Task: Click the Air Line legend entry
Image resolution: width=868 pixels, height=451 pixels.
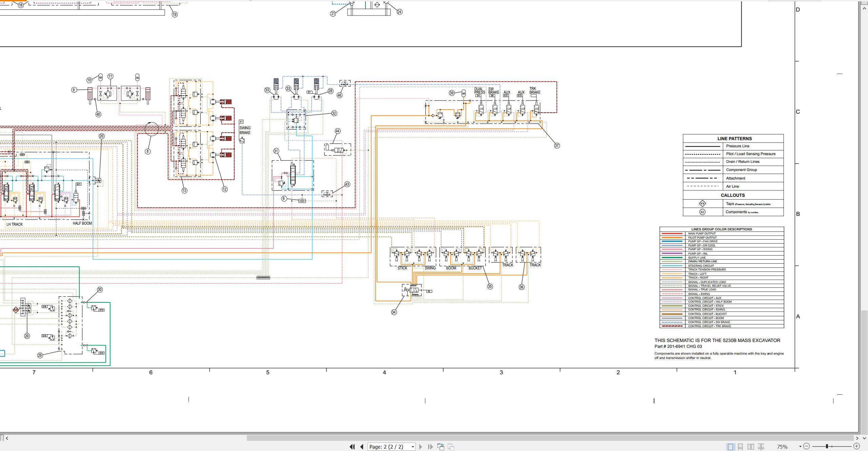Action: tap(732, 186)
